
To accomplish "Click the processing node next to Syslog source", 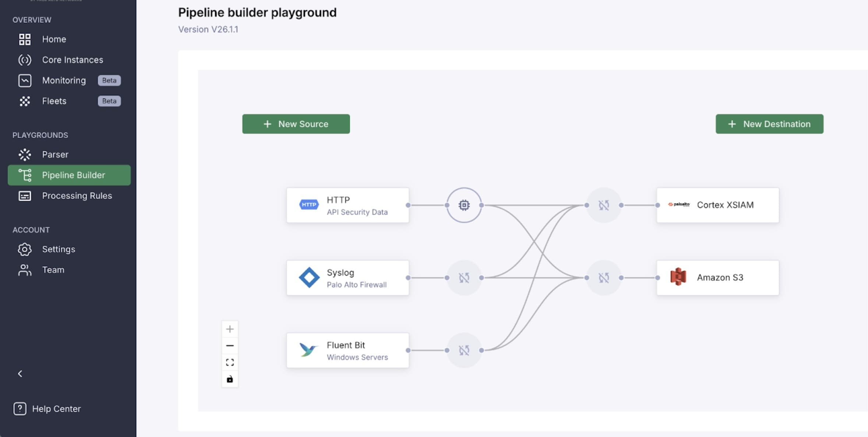I will 464,278.
